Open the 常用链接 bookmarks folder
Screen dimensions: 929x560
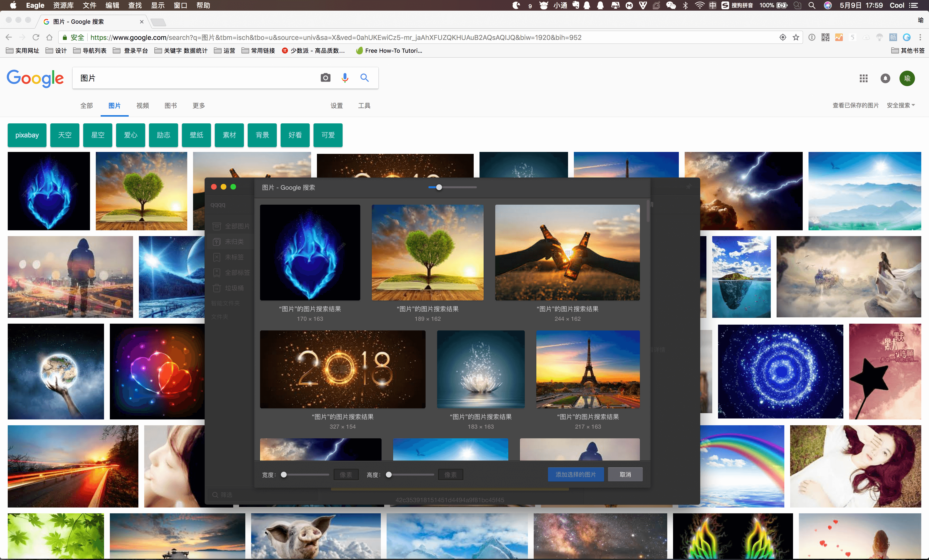[x=258, y=51]
